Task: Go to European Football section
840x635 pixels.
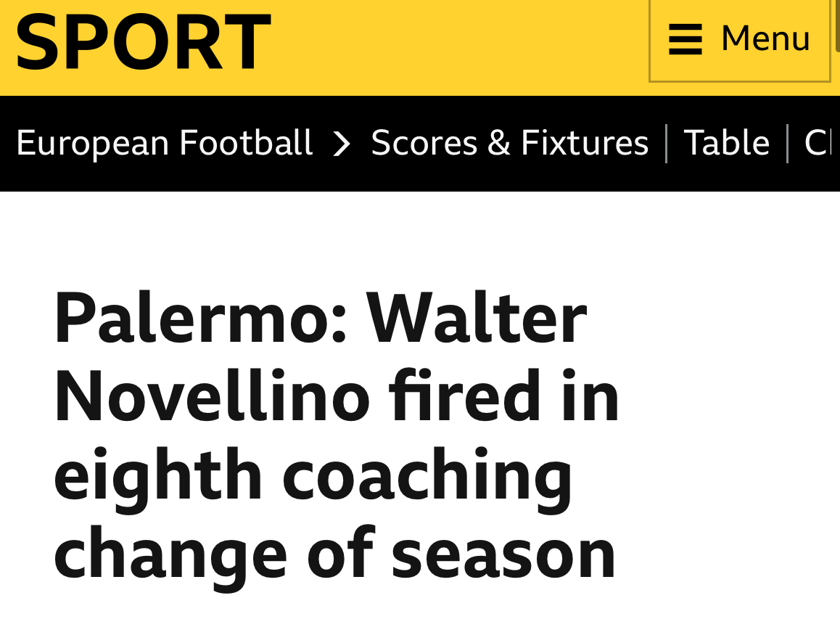Action: tap(164, 142)
